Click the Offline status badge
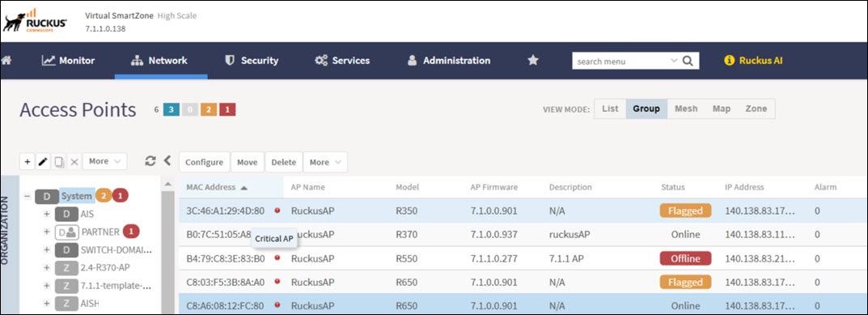Screen dimensions: 868x315 click(685, 258)
